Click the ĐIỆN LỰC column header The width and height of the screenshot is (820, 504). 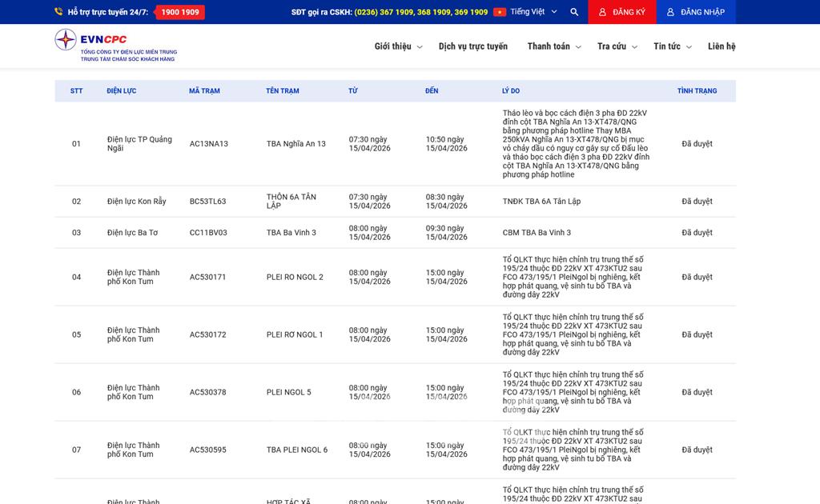[x=122, y=91]
